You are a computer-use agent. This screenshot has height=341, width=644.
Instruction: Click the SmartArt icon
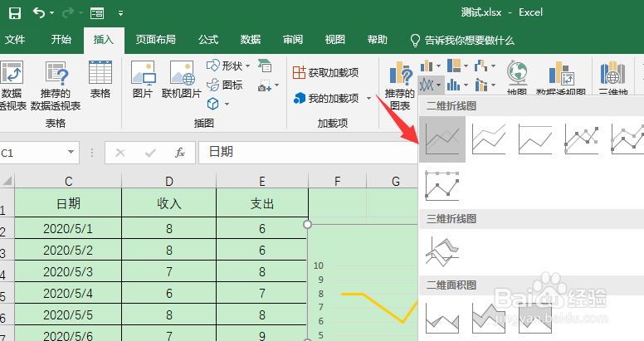[x=265, y=66]
